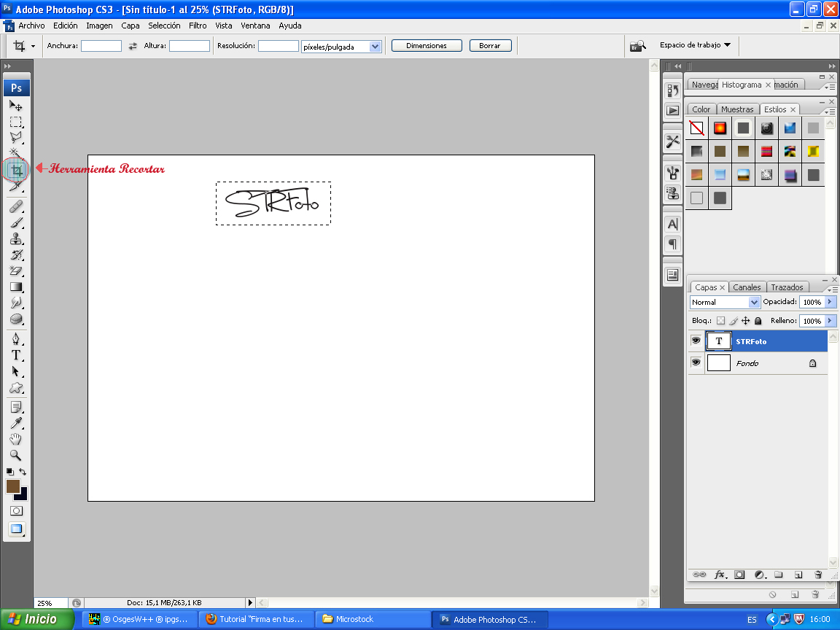The height and width of the screenshot is (630, 840).
Task: Open the Character panel icon
Action: (x=672, y=224)
